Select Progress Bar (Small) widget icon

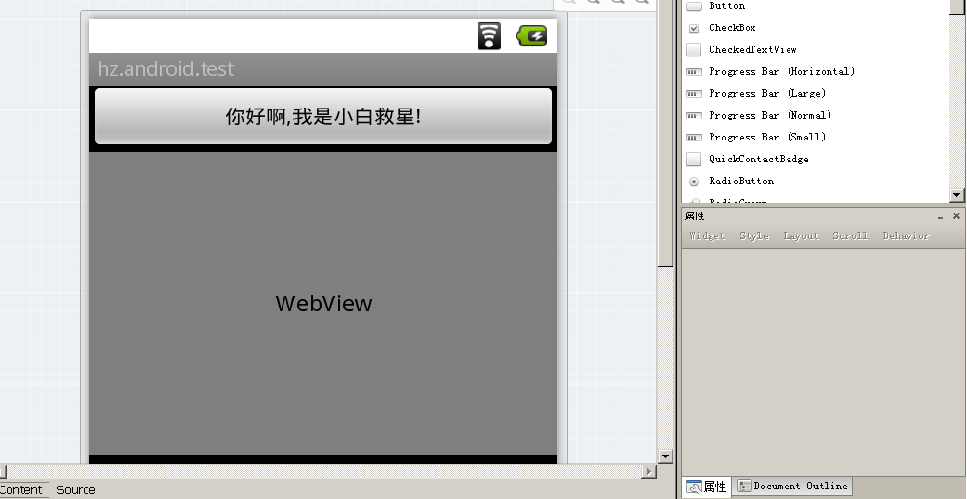[x=694, y=138]
